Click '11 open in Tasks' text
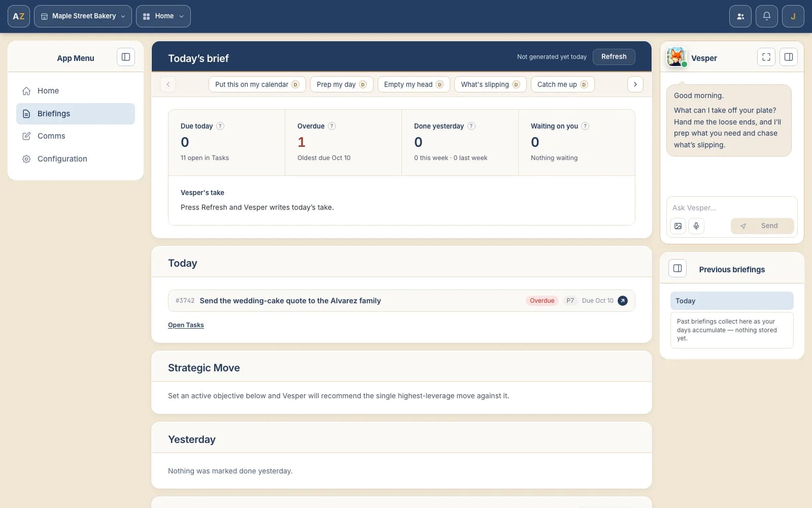The width and height of the screenshot is (812, 508). (205, 158)
